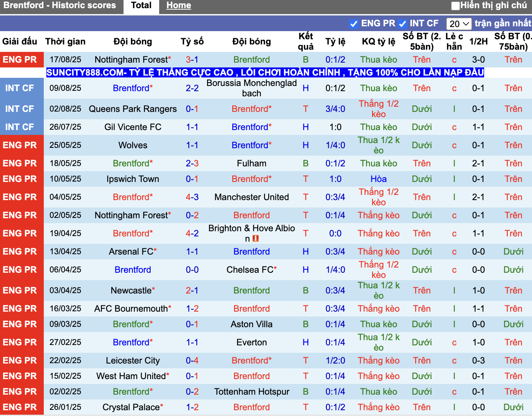Viewport: 532px width, 418px height.
Task: Click the 4-3 score versus Manchester United
Action: [192, 197]
